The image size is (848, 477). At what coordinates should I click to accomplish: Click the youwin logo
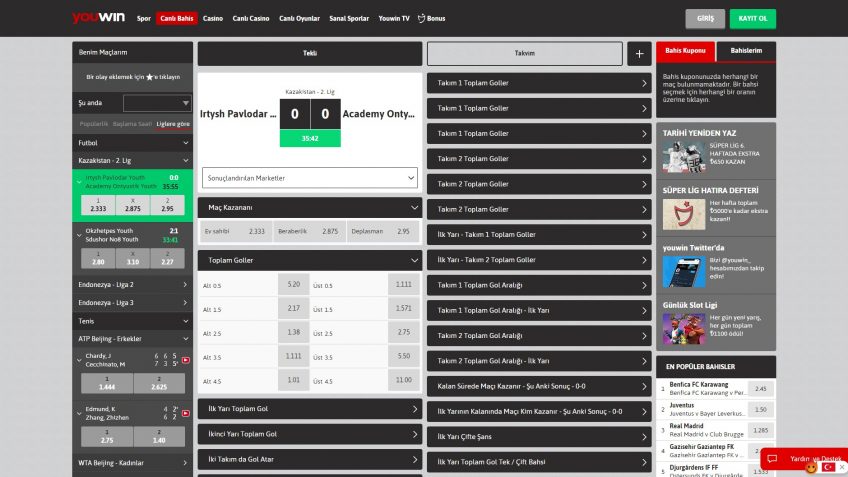click(97, 18)
